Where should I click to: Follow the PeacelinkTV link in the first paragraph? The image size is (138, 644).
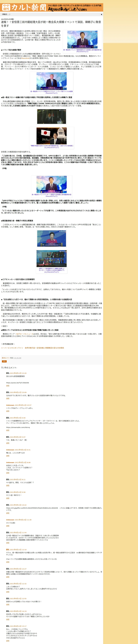point(25,58)
